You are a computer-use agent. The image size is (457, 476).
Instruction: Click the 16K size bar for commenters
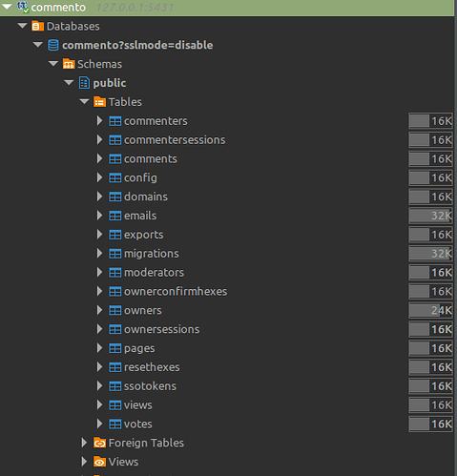[430, 121]
